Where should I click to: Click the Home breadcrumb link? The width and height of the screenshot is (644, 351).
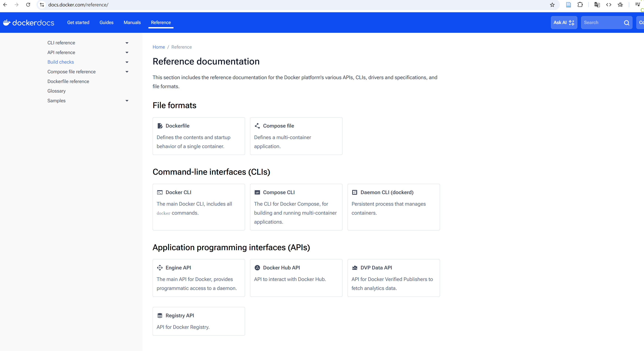159,47
